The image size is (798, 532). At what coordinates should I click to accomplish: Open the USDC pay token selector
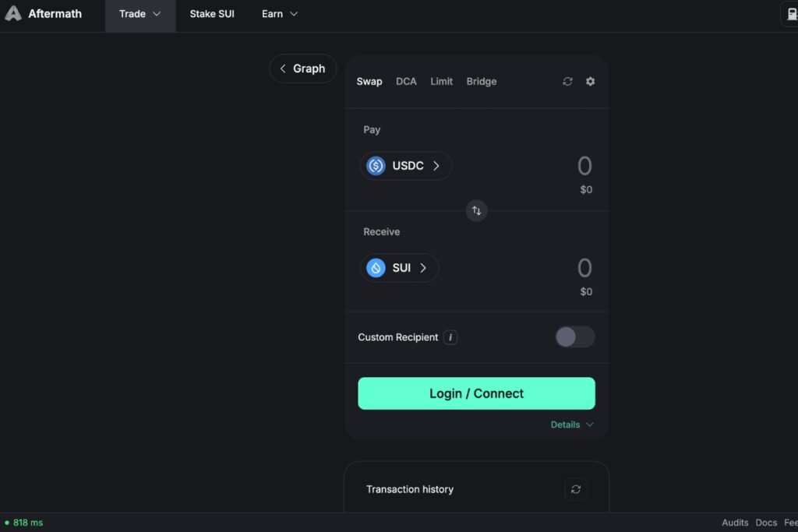[x=405, y=166]
